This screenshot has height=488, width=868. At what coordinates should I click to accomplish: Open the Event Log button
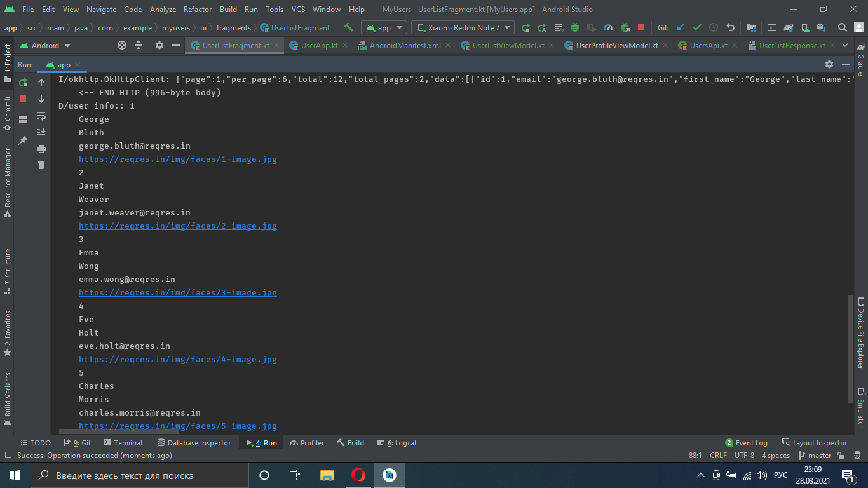tap(747, 443)
